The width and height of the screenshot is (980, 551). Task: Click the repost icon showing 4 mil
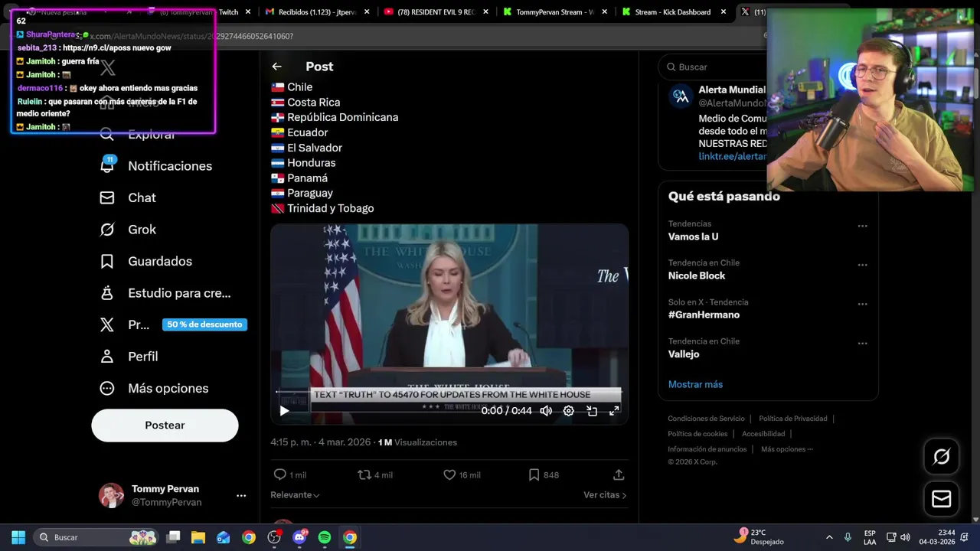(x=364, y=474)
